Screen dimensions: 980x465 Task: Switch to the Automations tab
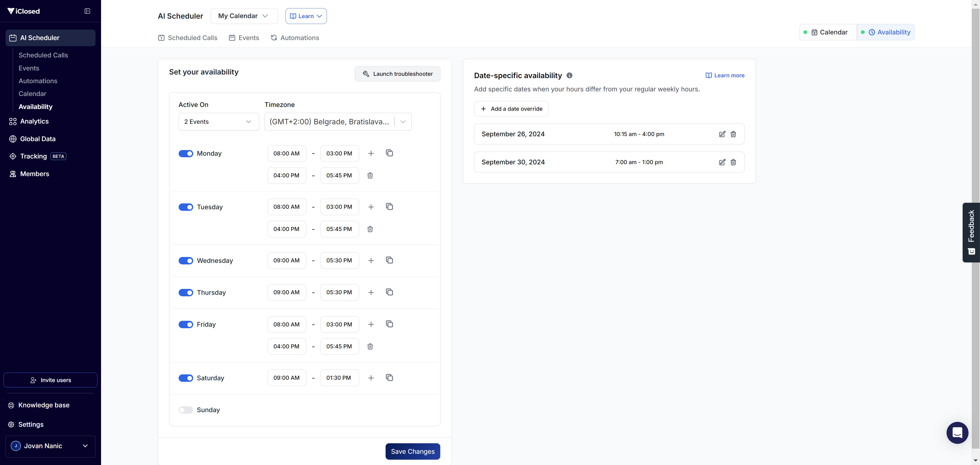(x=295, y=38)
